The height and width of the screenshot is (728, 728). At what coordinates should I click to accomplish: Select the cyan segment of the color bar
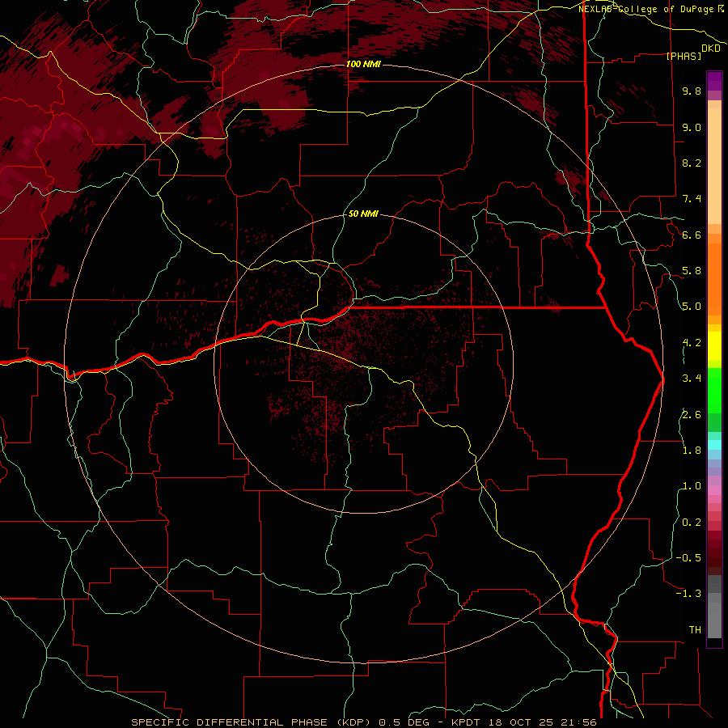tap(714, 445)
